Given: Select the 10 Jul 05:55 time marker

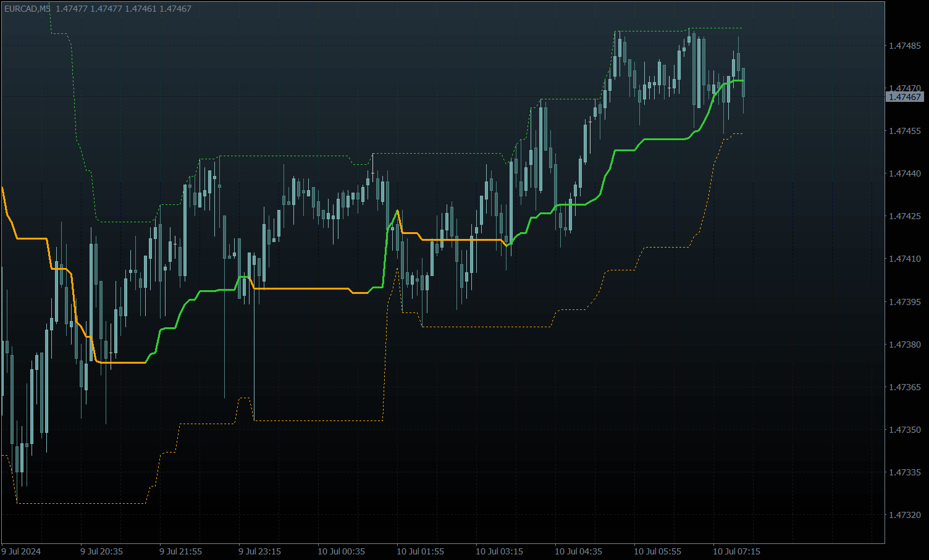Looking at the screenshot, I should pos(657,551).
